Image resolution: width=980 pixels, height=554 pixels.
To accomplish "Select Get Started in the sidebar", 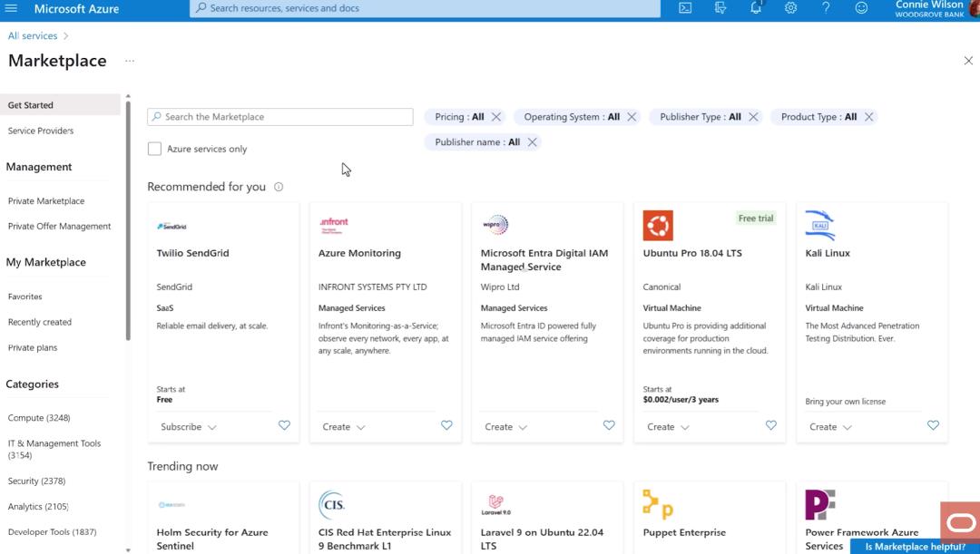I will pyautogui.click(x=60, y=105).
